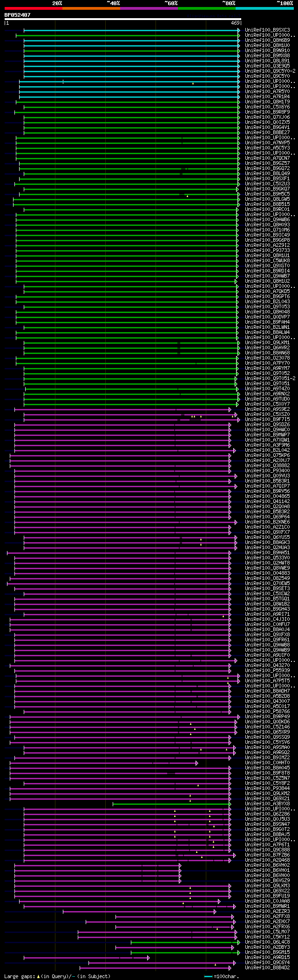Select label UniRef100_B2KNE6

coord(267,522)
